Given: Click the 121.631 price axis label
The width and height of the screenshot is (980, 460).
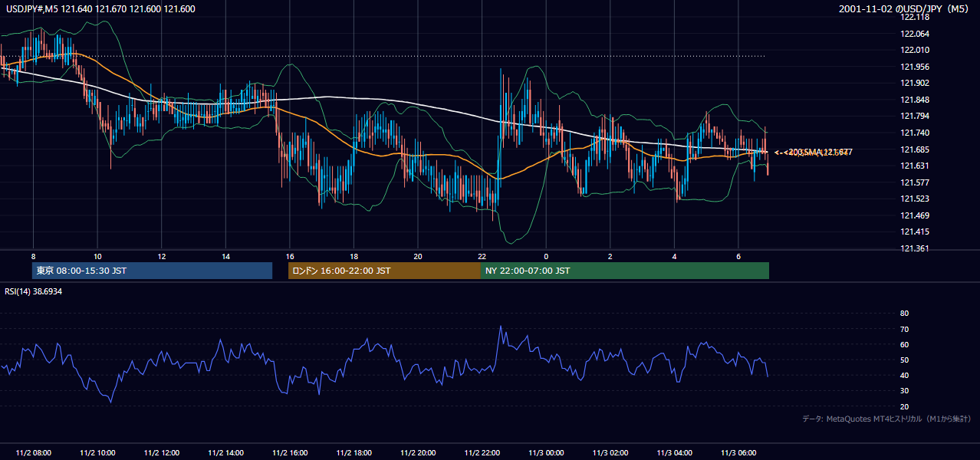Looking at the screenshot, I should pyautogui.click(x=916, y=166).
